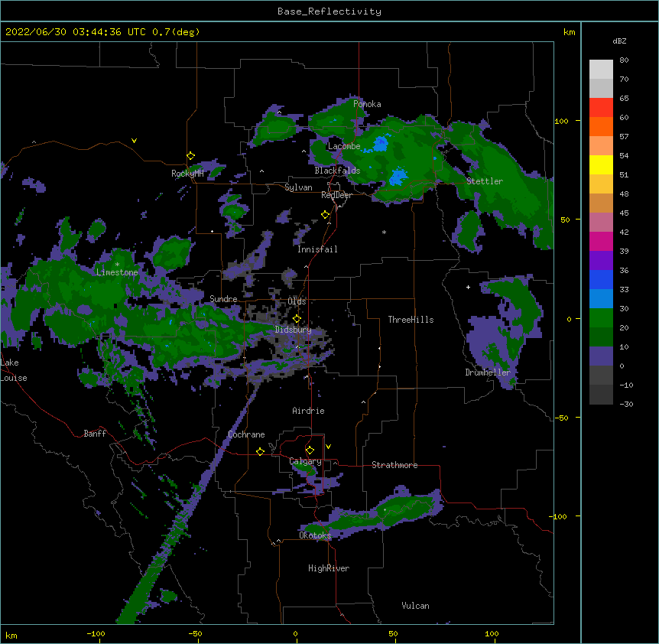Click the 45 value on the dBZ scale

point(624,213)
